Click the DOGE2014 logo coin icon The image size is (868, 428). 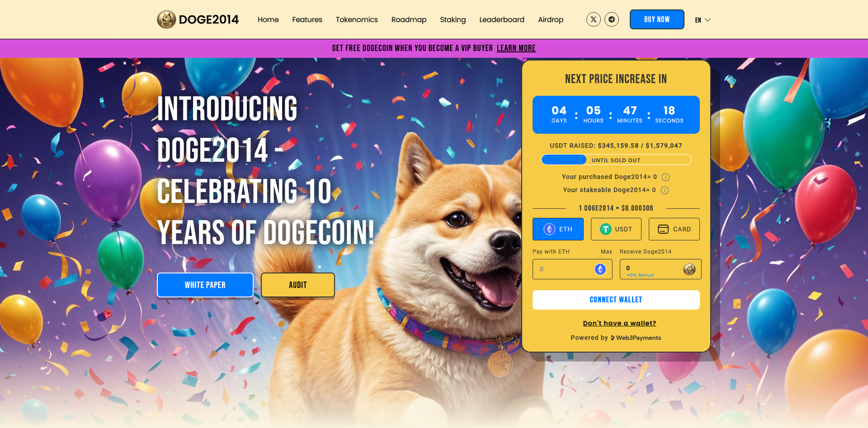click(x=167, y=20)
